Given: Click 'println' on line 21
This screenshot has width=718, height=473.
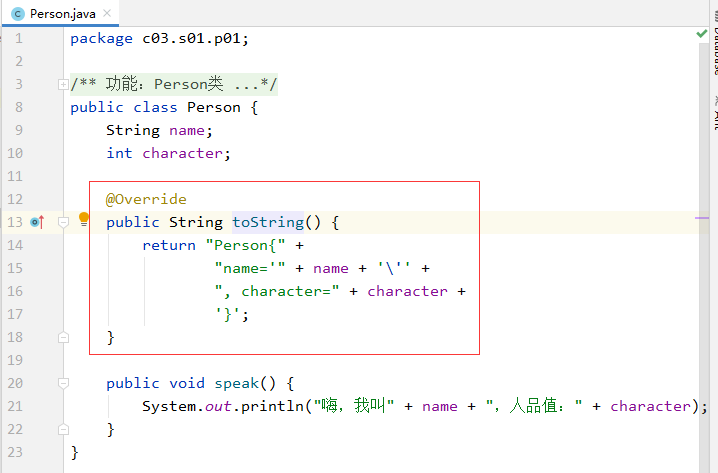Looking at the screenshot, I should click(x=272, y=406).
